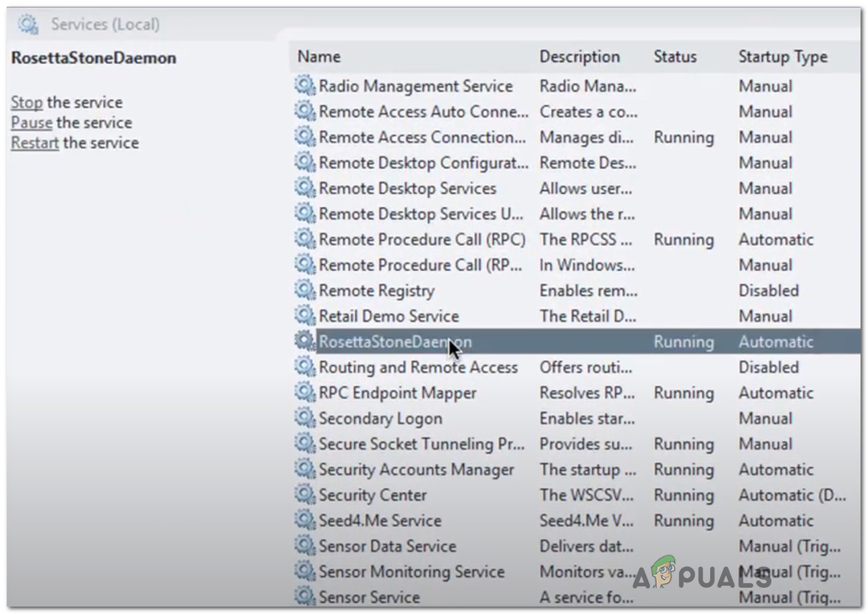Click the Seed4.Me Service gear icon

point(305,521)
